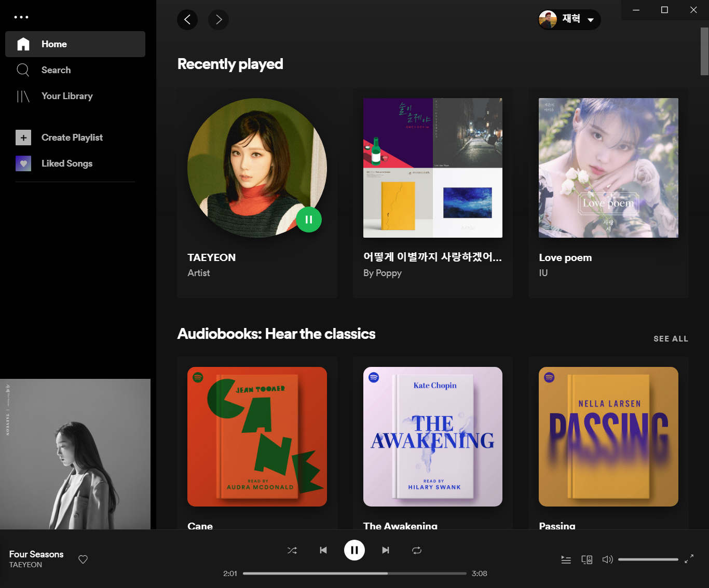Open the Passing audiobook cover
The height and width of the screenshot is (588, 709).
(x=608, y=436)
